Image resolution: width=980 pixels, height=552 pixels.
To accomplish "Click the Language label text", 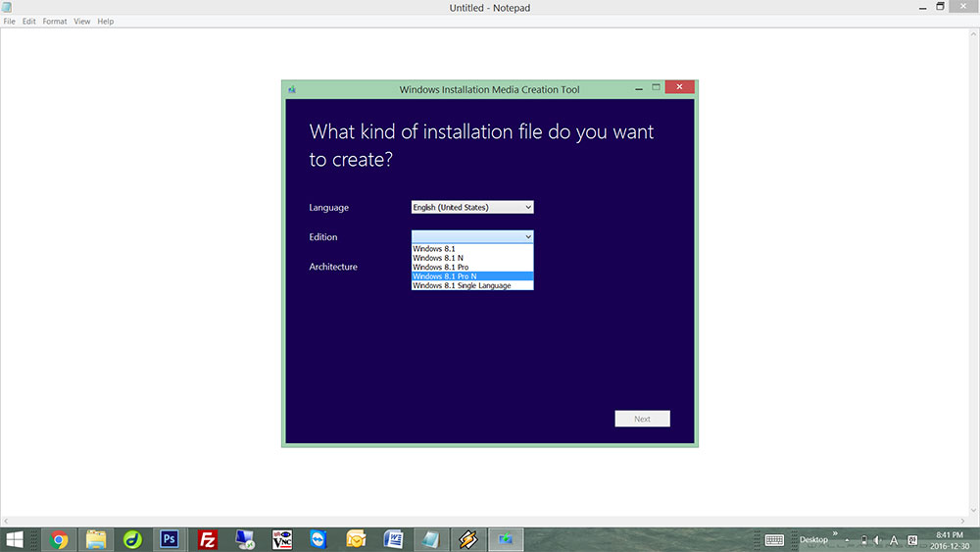I will [328, 208].
